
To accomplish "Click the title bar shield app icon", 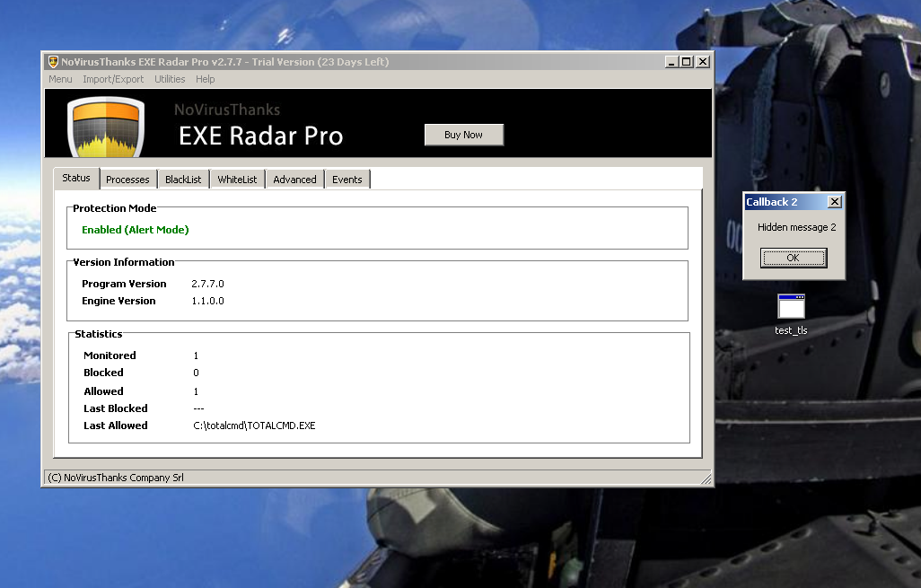I will coord(53,62).
